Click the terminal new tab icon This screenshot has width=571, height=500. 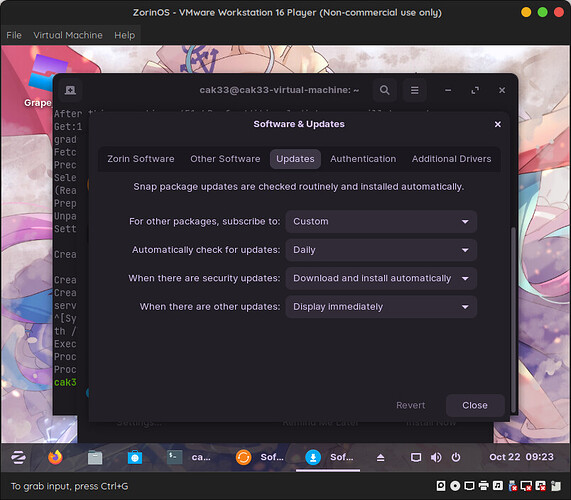click(70, 90)
